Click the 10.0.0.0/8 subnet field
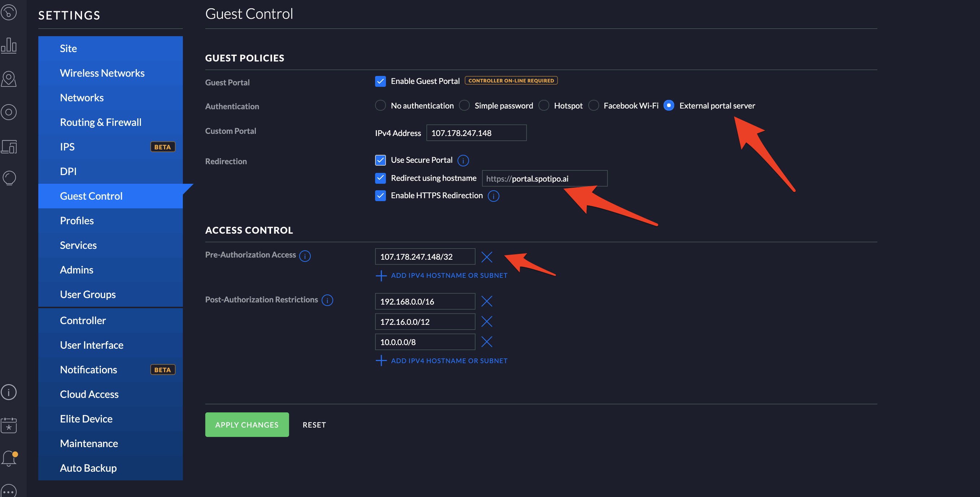The width and height of the screenshot is (980, 497). click(425, 341)
